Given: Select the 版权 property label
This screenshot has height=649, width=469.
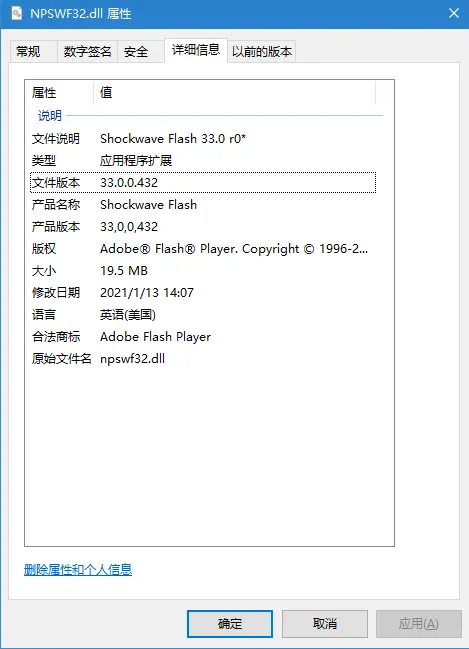Looking at the screenshot, I should coord(44,249).
